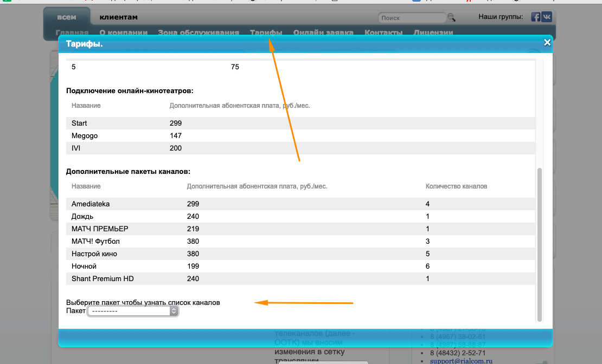
Task: Go to the Контакты menu item
Action: pyautogui.click(x=383, y=32)
